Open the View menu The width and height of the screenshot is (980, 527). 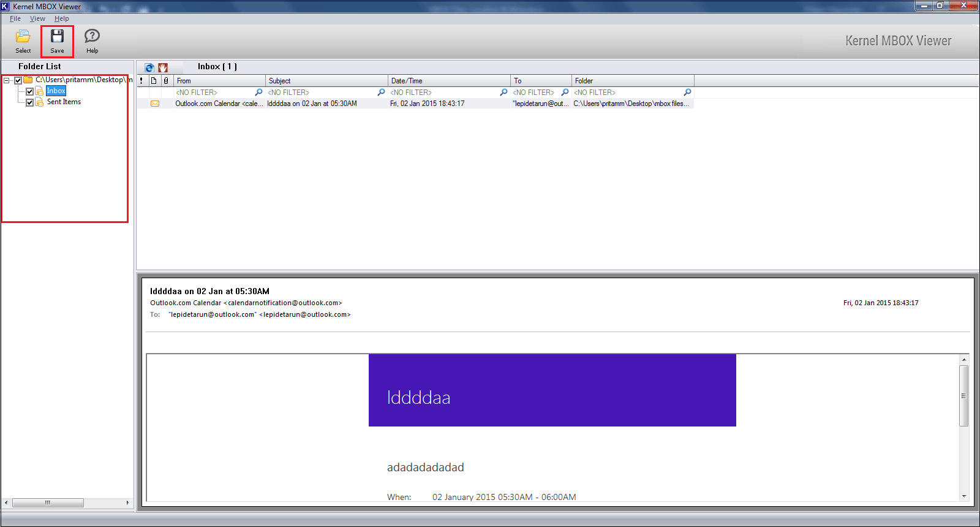(x=37, y=18)
